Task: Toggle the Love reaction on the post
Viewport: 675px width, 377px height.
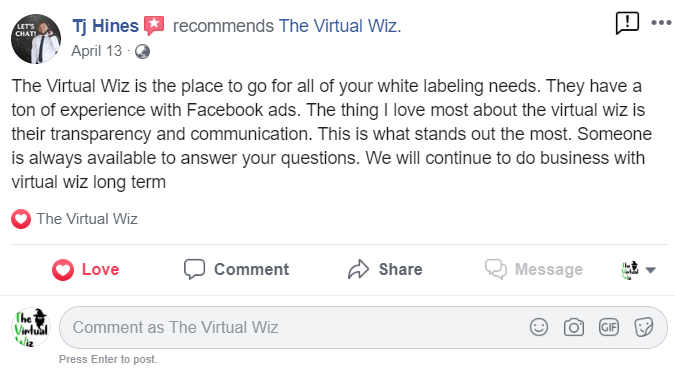Action: coord(85,270)
